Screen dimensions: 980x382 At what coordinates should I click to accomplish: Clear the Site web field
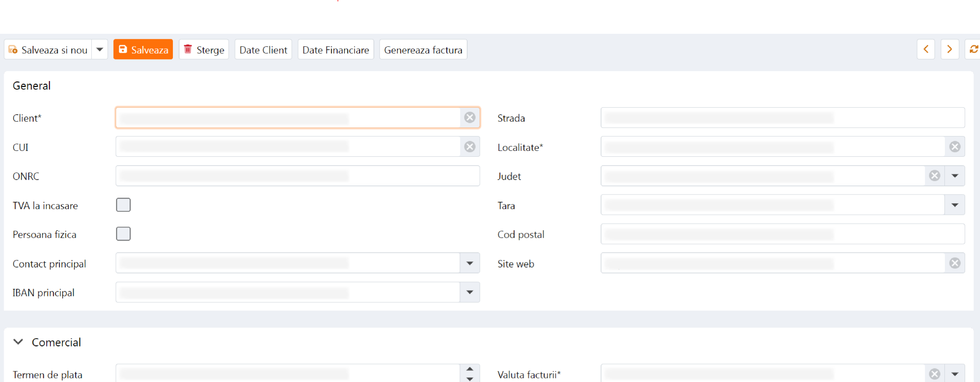click(x=954, y=263)
